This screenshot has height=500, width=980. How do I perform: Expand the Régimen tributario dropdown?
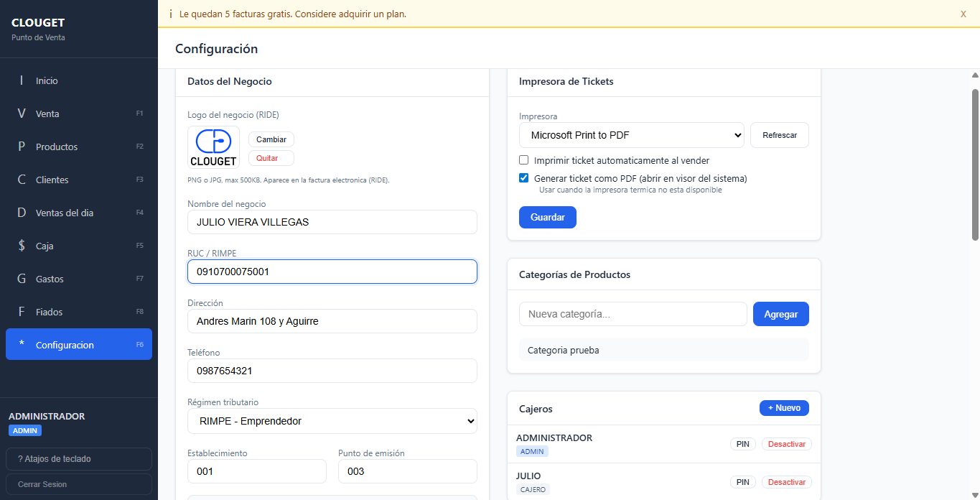332,421
